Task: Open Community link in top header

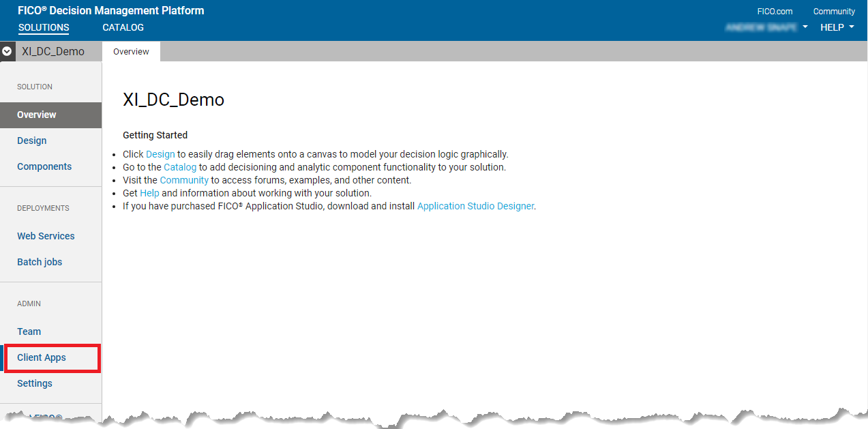Action: tap(834, 12)
